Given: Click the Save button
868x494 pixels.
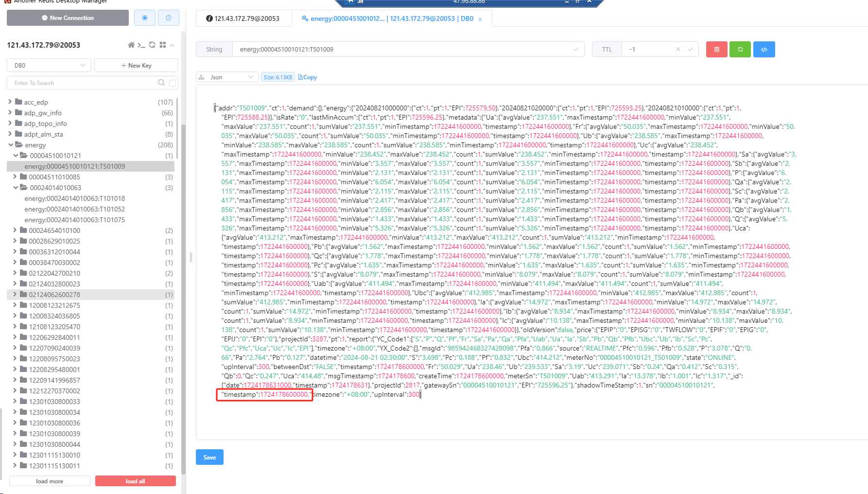Looking at the screenshot, I should [x=209, y=457].
